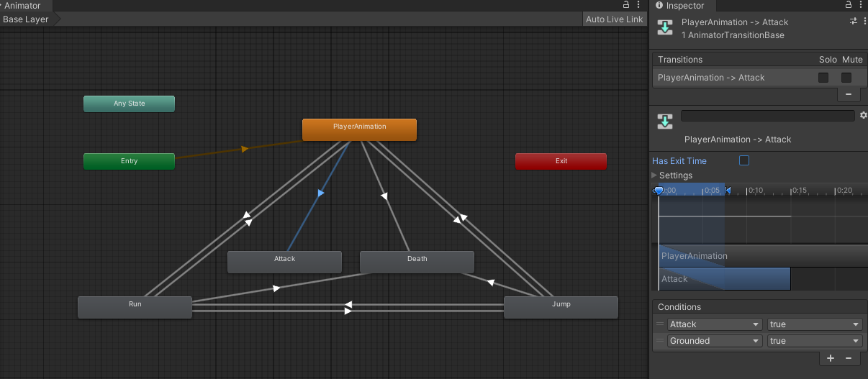Image resolution: width=868 pixels, height=379 pixels.
Task: Lock the Animator panel with the lock icon
Action: click(x=626, y=5)
